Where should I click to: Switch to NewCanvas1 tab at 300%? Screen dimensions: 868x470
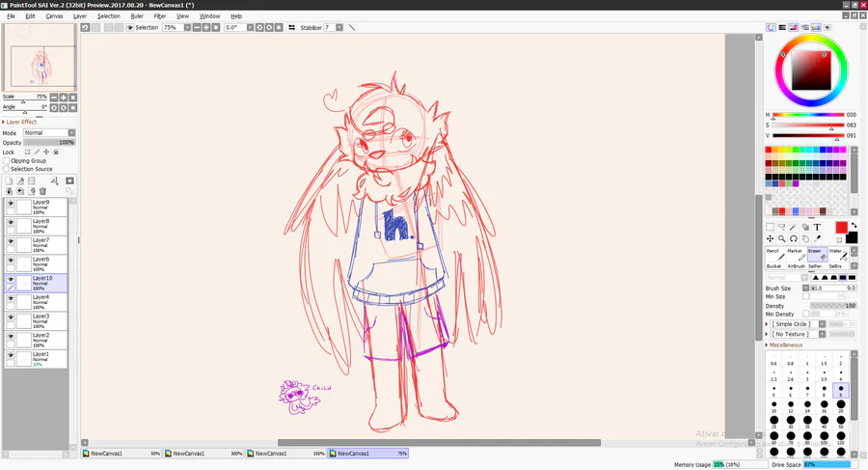pos(203,454)
